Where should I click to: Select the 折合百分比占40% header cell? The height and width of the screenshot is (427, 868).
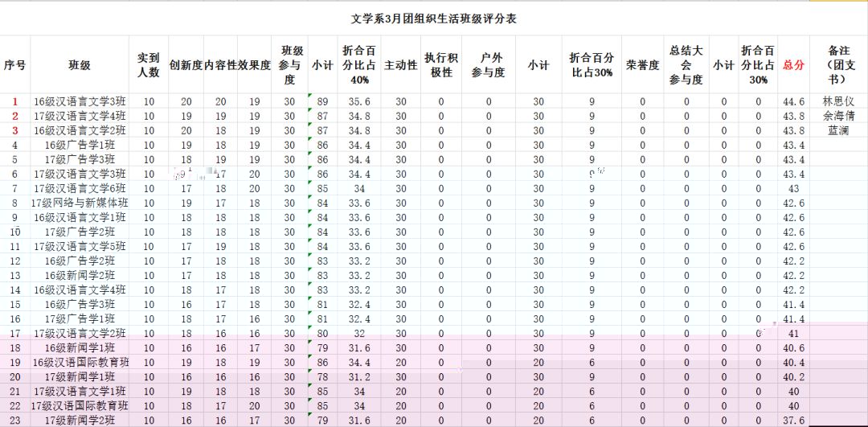click(359, 65)
